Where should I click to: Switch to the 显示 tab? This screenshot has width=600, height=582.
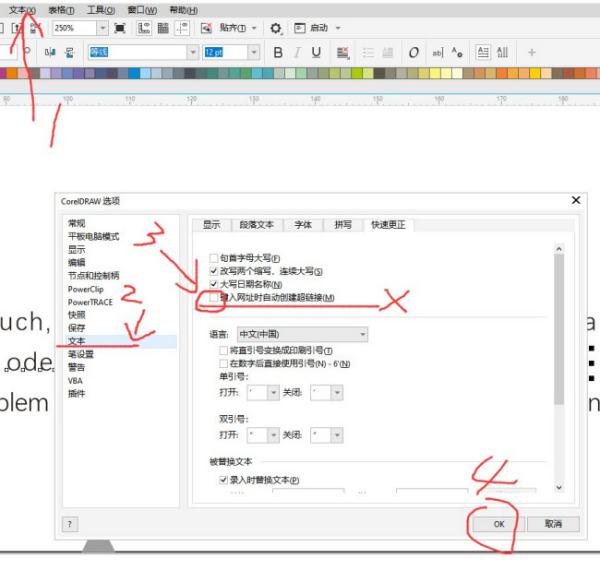click(212, 225)
